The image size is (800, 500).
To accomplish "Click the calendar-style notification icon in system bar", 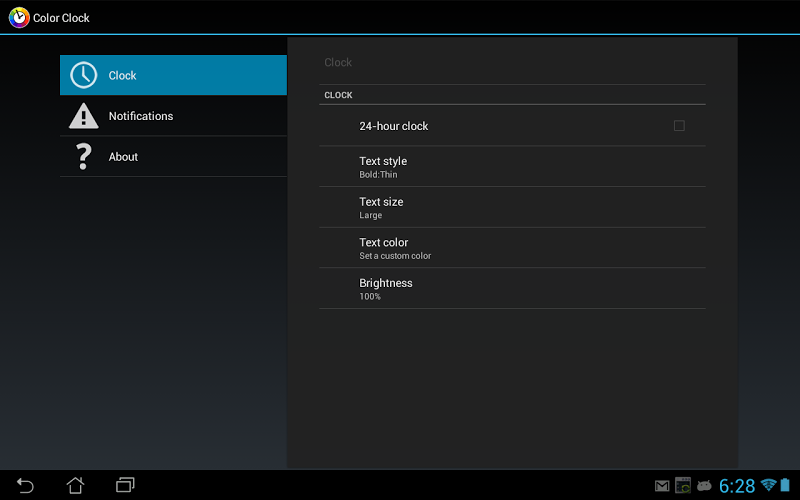I will click(683, 485).
